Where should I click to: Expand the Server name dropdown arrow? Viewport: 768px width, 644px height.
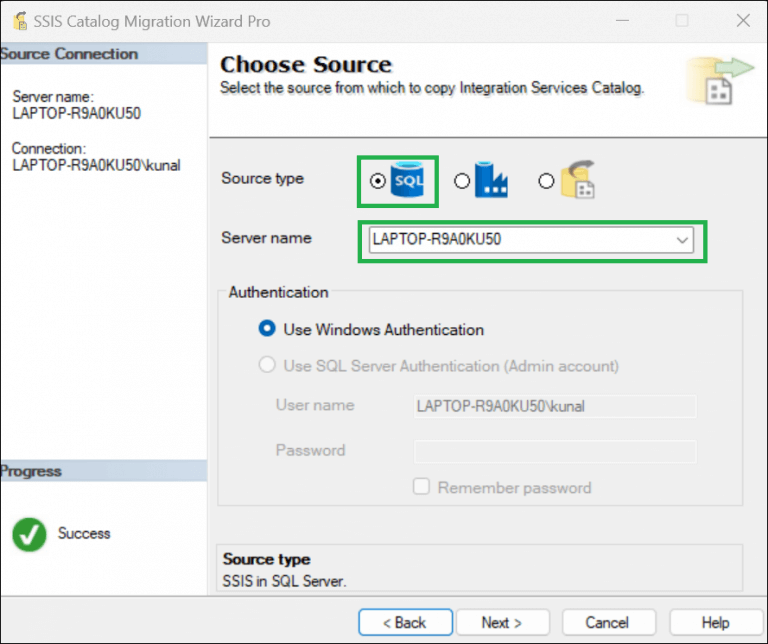point(683,241)
